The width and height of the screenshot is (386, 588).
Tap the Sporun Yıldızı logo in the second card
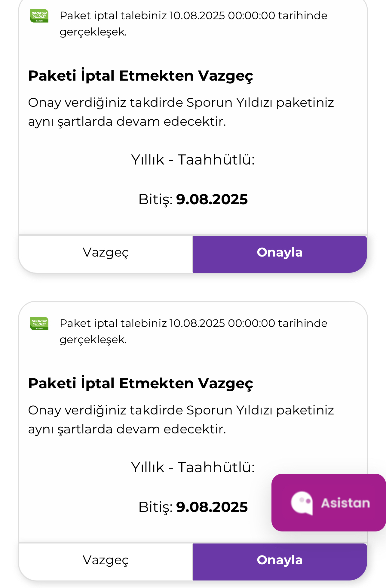[x=39, y=323]
